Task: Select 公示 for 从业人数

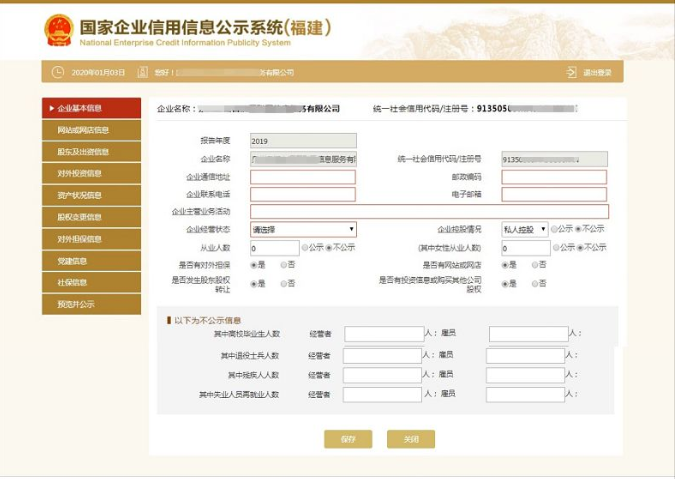Action: (x=305, y=247)
